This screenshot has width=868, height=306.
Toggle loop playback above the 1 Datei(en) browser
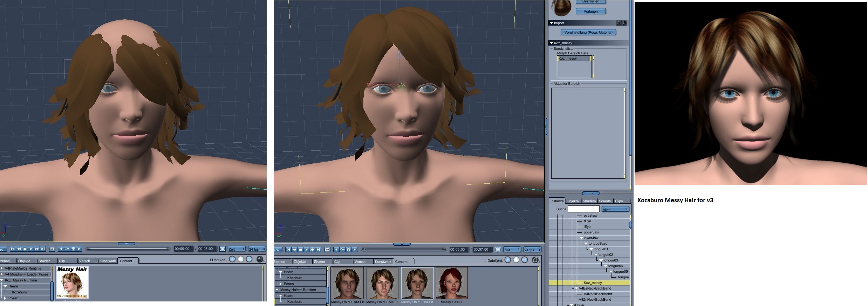(x=52, y=249)
